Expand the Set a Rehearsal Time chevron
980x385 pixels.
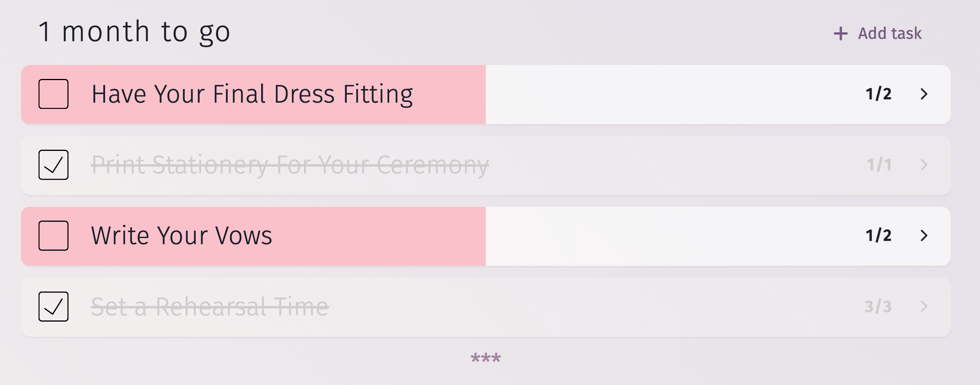[x=924, y=306]
